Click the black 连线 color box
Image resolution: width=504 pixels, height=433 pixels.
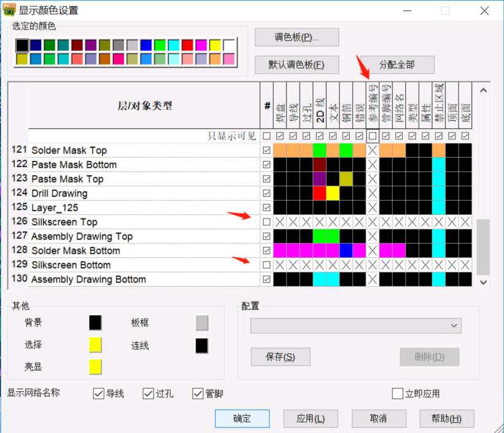click(x=202, y=346)
